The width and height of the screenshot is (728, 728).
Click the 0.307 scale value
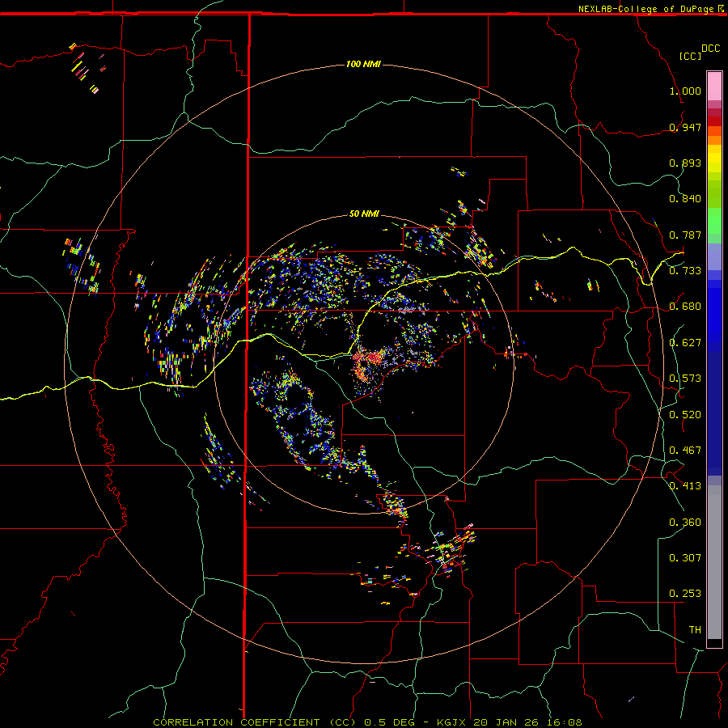[685, 558]
